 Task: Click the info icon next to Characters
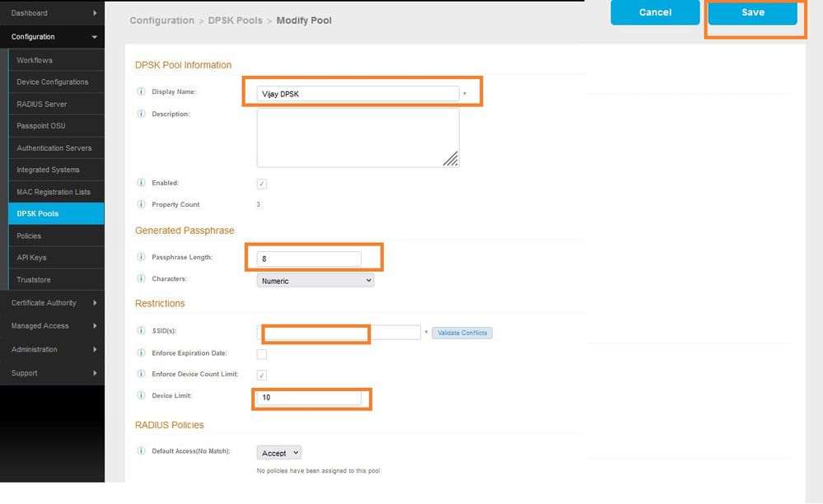(141, 279)
